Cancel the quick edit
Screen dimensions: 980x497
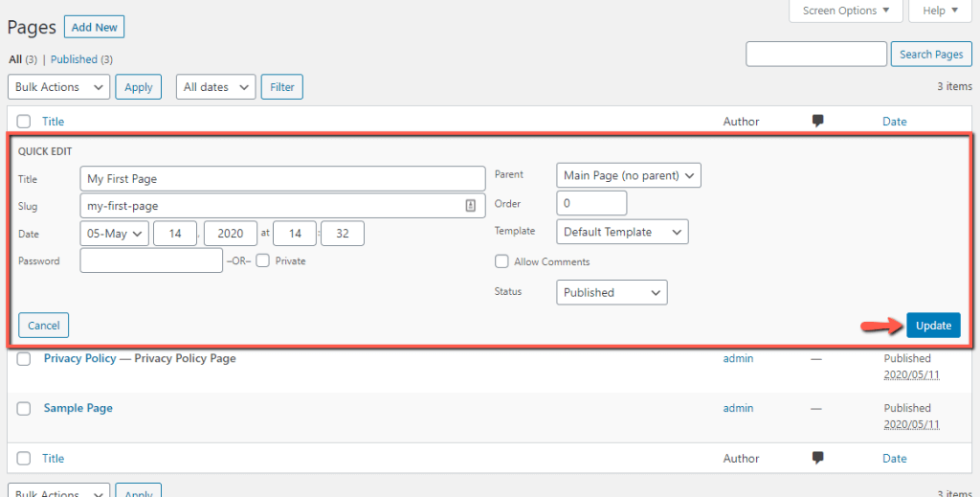click(44, 325)
